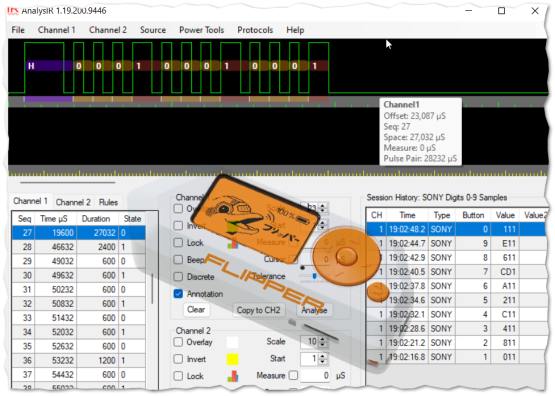Click the Copy to CH2 button

pos(258,310)
